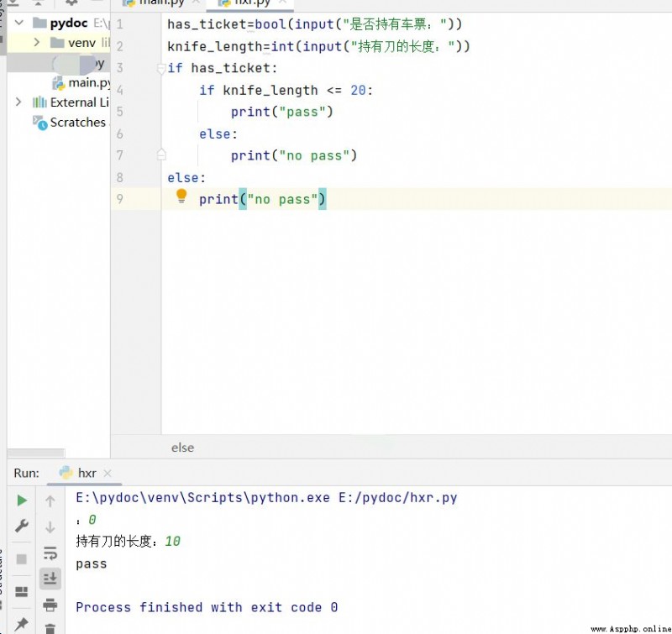Viewport: 672px width, 634px height.
Task: Click 'else:' on line 8
Action: 186,178
